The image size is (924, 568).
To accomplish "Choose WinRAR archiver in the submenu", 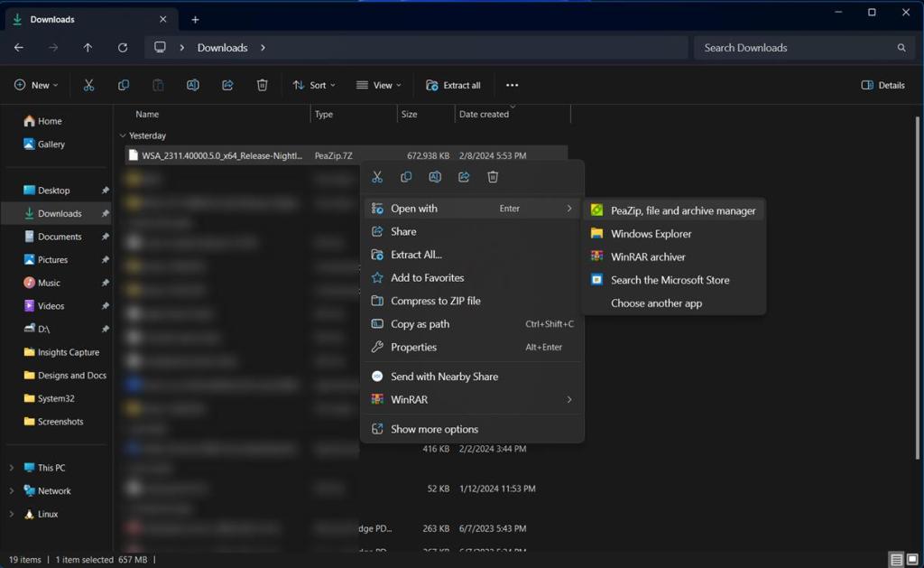I will tap(673, 256).
